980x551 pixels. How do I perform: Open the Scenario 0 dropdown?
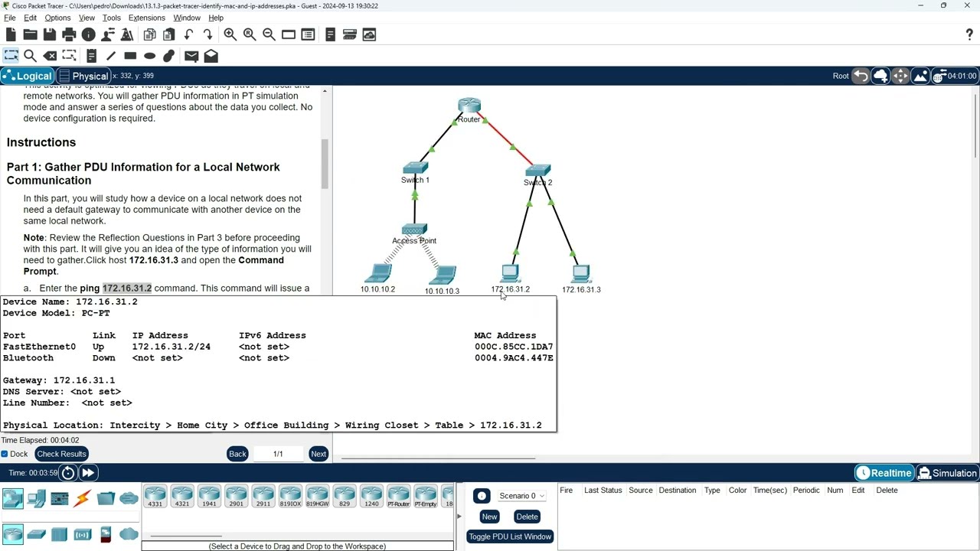[521, 496]
